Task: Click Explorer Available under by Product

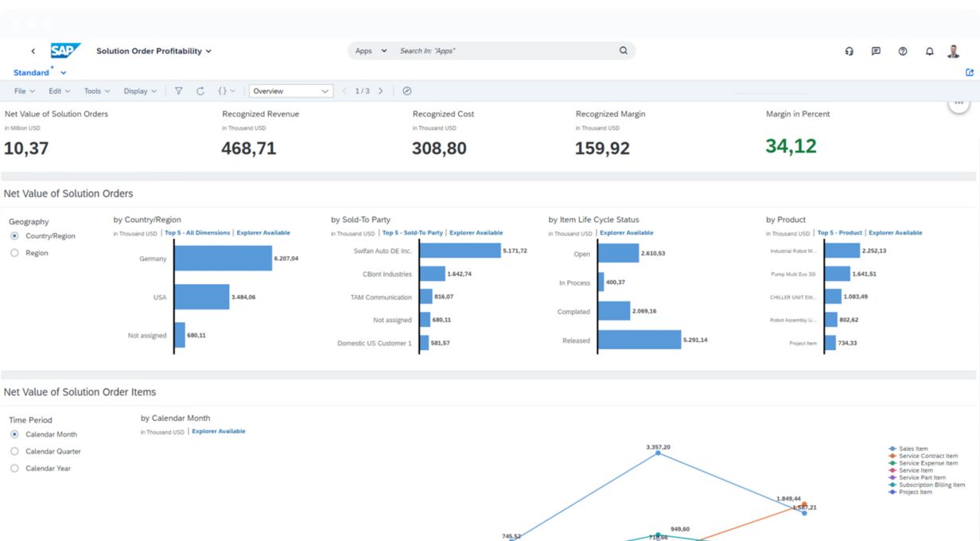Action: coord(895,233)
